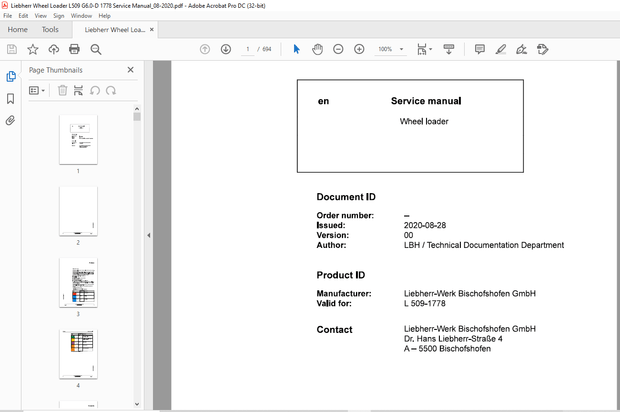
Task: Click the Contact heading
Action: coord(334,330)
